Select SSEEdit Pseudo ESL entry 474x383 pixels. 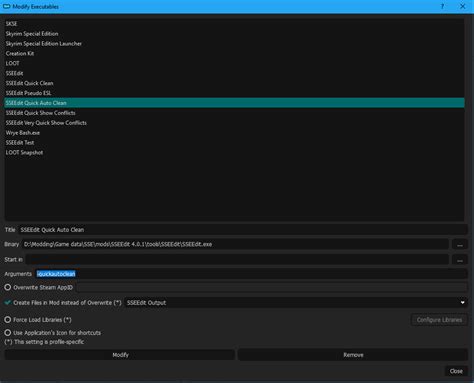(234, 93)
